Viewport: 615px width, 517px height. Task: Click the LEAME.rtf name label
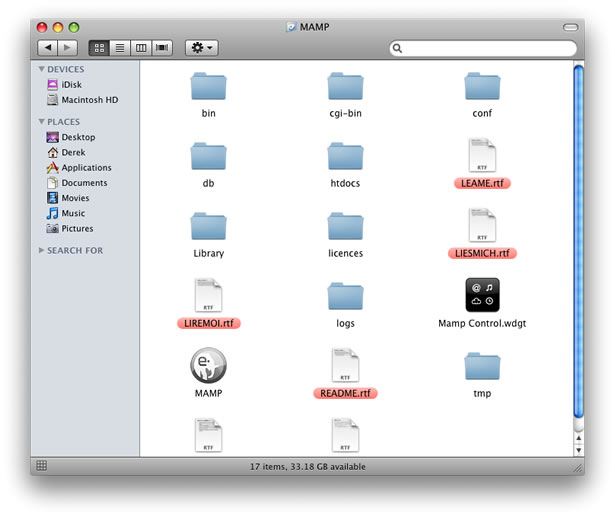pos(482,183)
